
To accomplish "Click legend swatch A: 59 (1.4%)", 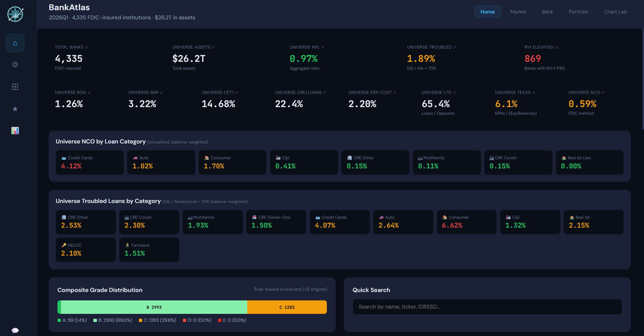I will coord(59,320).
